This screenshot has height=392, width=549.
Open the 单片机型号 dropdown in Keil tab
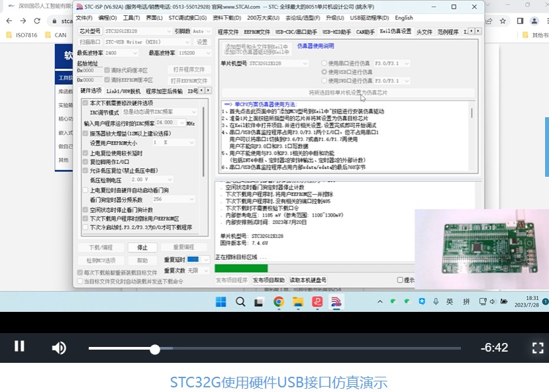click(278, 64)
